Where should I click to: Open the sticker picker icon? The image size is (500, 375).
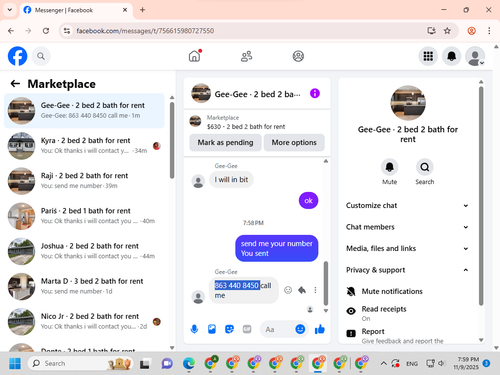pyautogui.click(x=229, y=329)
